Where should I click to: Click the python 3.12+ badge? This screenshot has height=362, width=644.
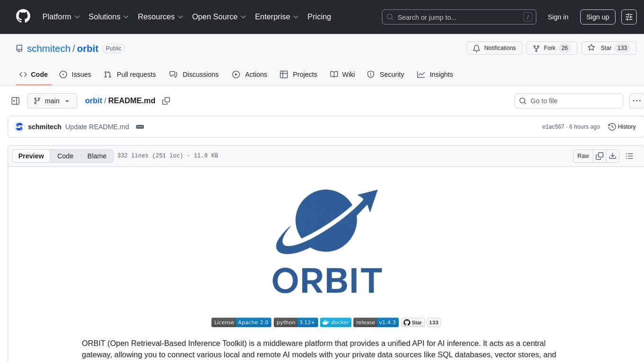296,323
